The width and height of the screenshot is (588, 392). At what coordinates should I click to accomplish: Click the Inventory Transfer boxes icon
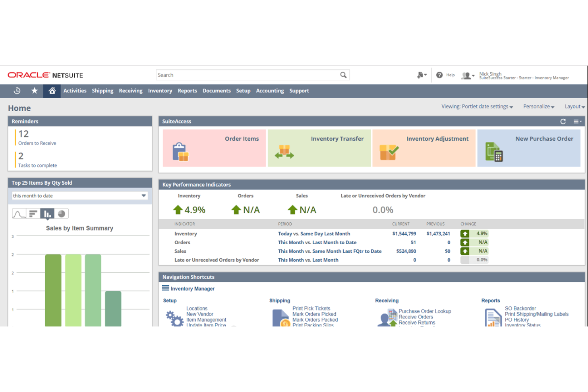pos(284,152)
